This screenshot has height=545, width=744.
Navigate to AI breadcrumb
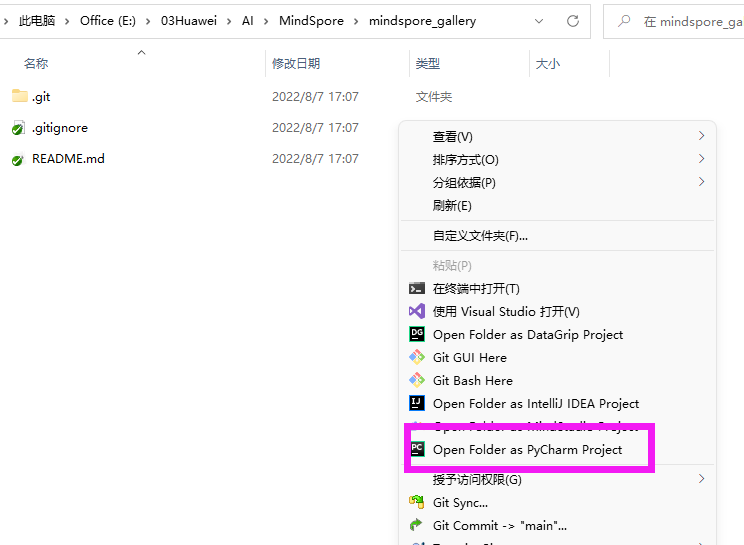click(248, 21)
